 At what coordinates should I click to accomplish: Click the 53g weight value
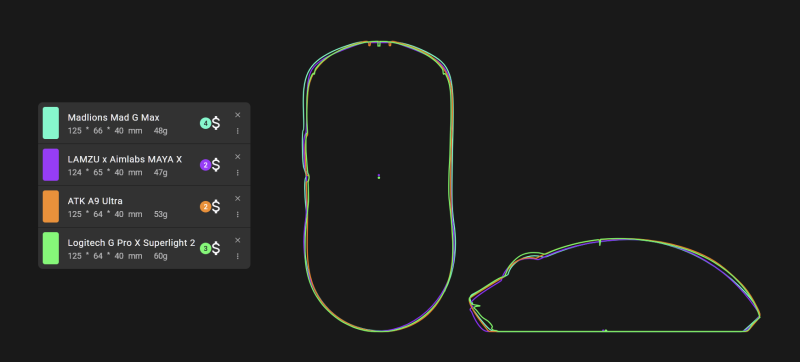click(x=161, y=215)
